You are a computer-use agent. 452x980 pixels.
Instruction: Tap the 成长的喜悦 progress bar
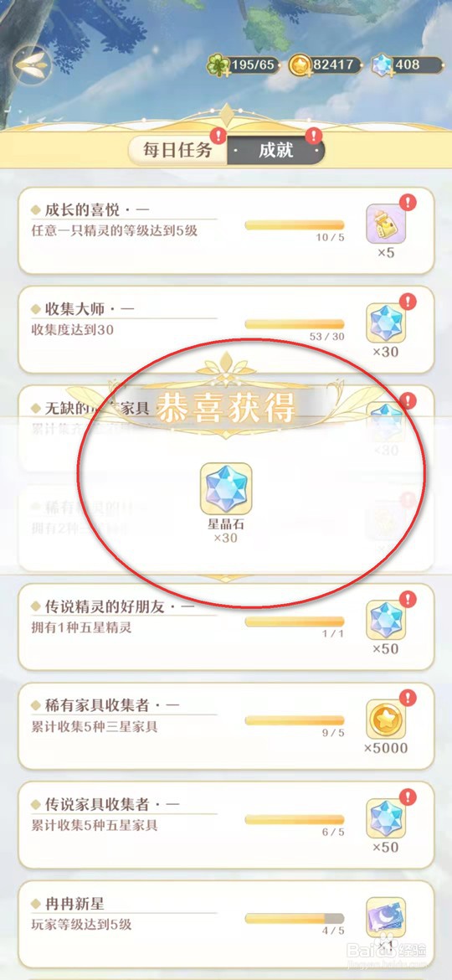[x=295, y=225]
